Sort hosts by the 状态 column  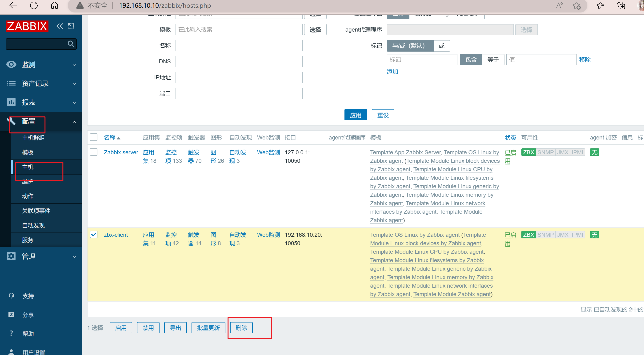coord(510,137)
